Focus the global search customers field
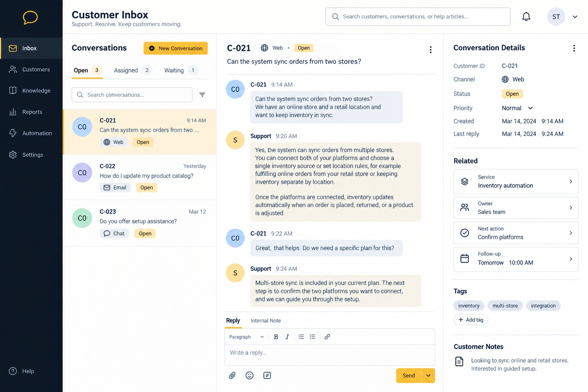588x392 pixels. [x=418, y=16]
